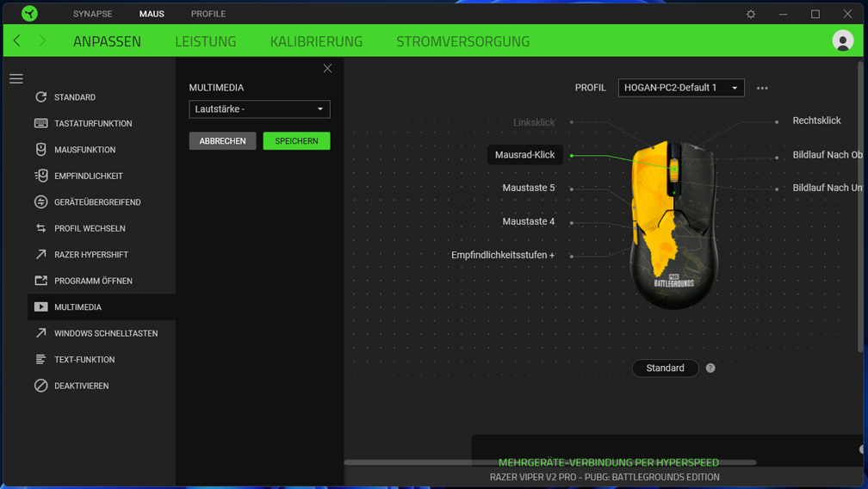Viewport: 868px width, 489px height.
Task: Switch to the Kalibrierung tab
Action: point(316,41)
